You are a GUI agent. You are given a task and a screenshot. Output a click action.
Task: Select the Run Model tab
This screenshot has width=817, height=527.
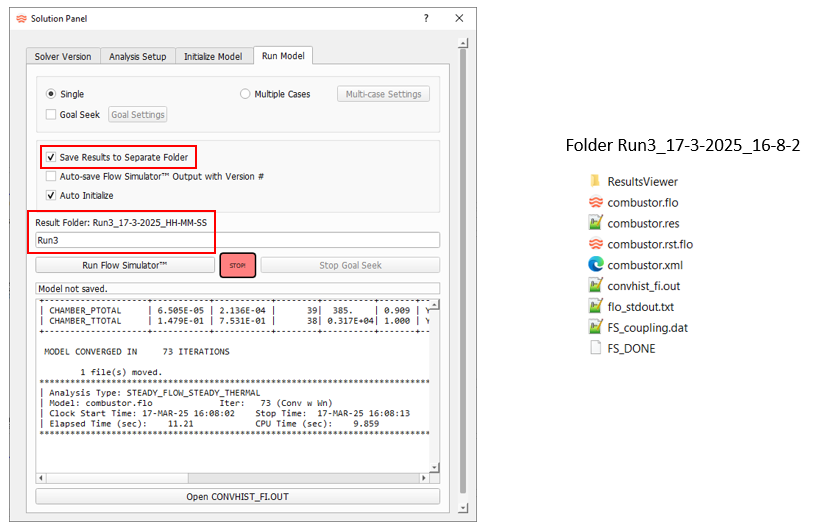click(x=283, y=56)
